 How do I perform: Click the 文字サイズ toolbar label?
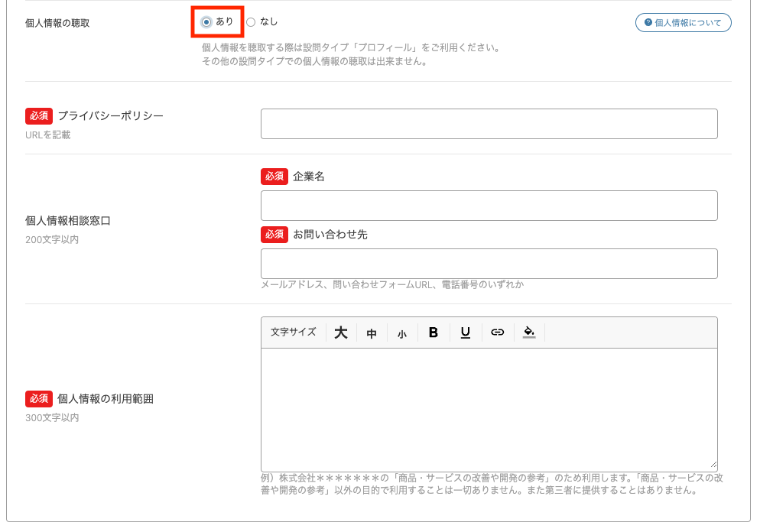coord(294,332)
